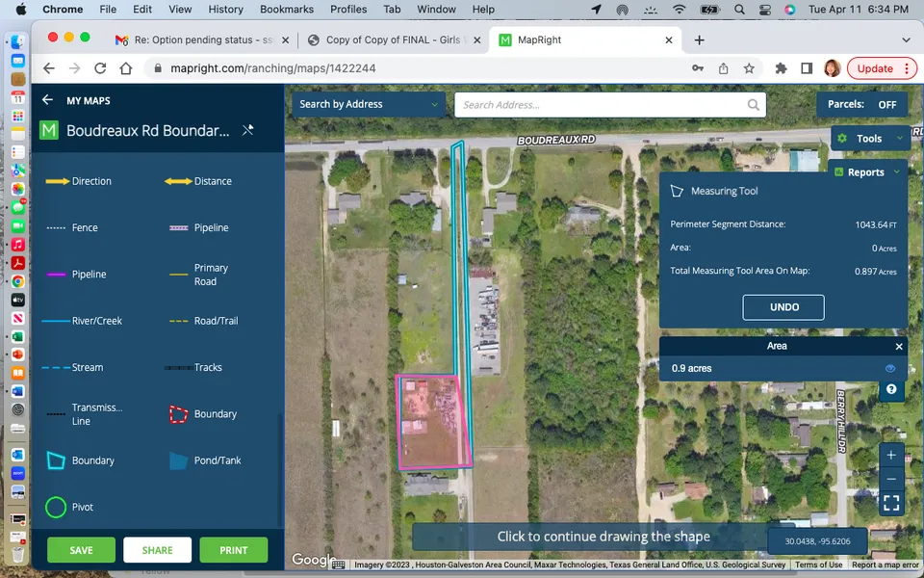The height and width of the screenshot is (578, 924).
Task: Toggle the Parcels OFF switch
Action: click(886, 105)
